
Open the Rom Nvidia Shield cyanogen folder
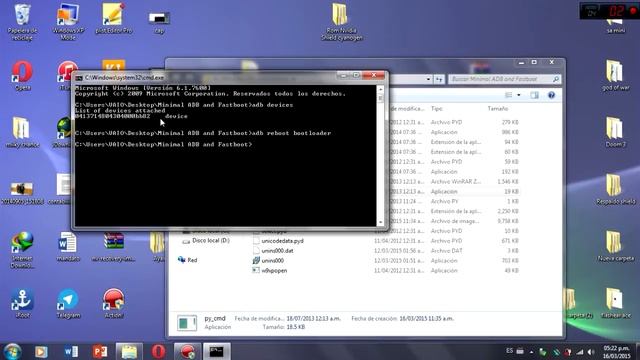point(341,22)
